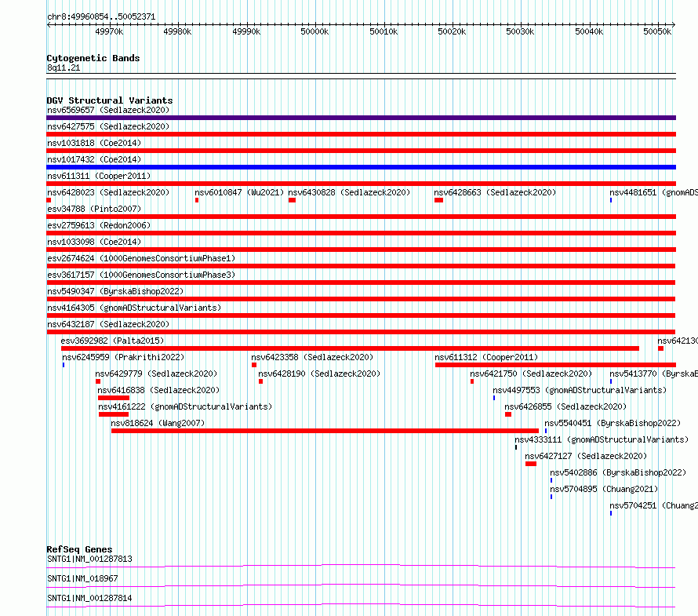Select the nsv6427127 (Sedlazeck2020) label

click(586, 456)
